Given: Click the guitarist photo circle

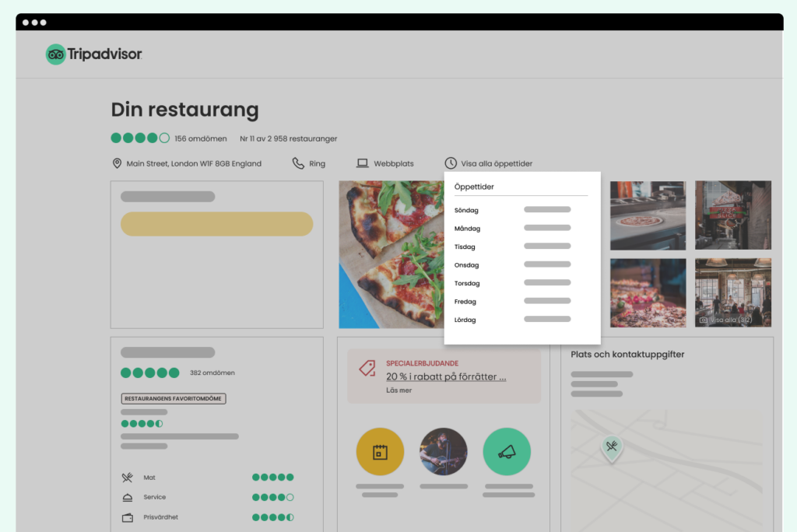Looking at the screenshot, I should pos(443,451).
